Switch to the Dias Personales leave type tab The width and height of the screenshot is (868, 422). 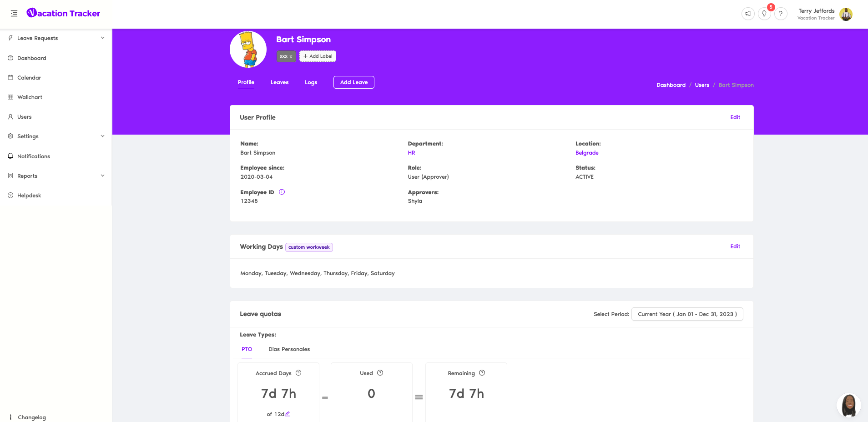[x=289, y=349]
